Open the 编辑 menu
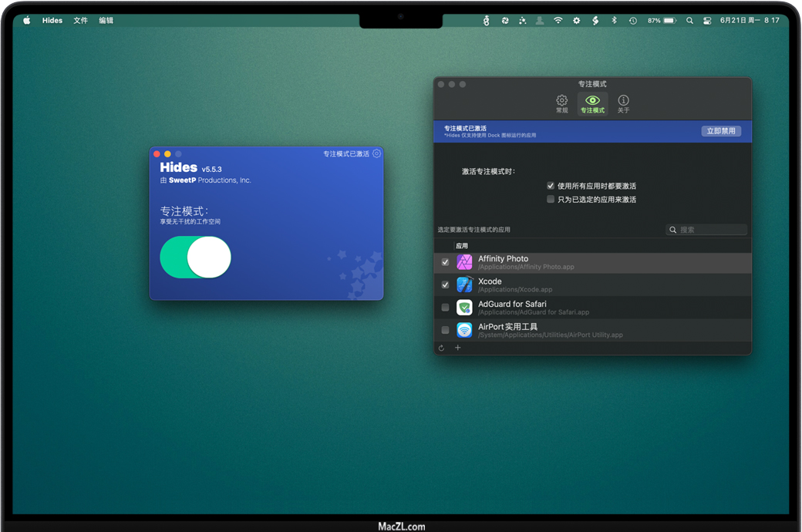 [x=106, y=20]
